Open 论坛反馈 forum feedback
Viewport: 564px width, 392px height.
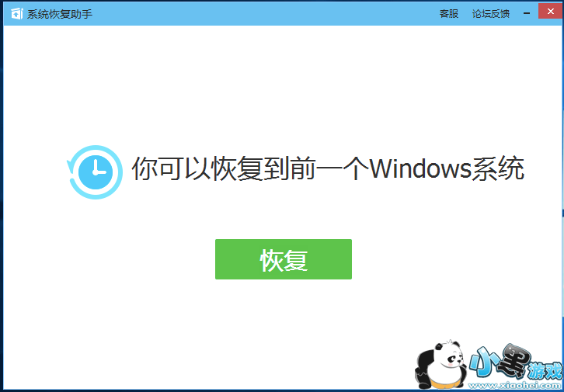[491, 14]
